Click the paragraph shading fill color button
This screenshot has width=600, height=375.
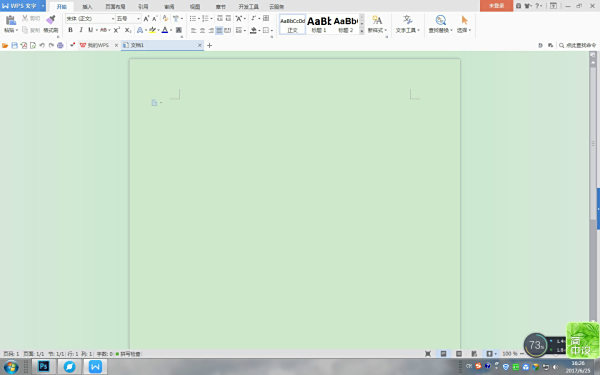pyautogui.click(x=253, y=30)
